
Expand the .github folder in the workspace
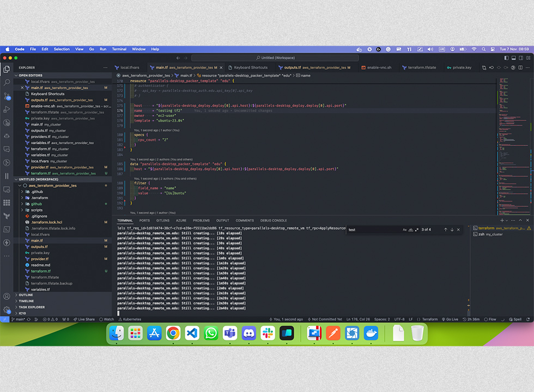(x=37, y=191)
